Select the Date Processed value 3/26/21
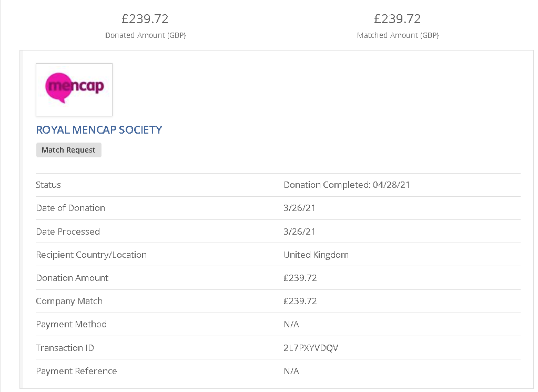538x392 pixels. (x=299, y=232)
